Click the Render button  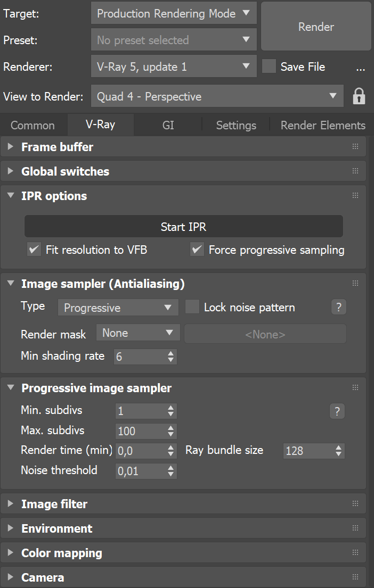click(316, 27)
